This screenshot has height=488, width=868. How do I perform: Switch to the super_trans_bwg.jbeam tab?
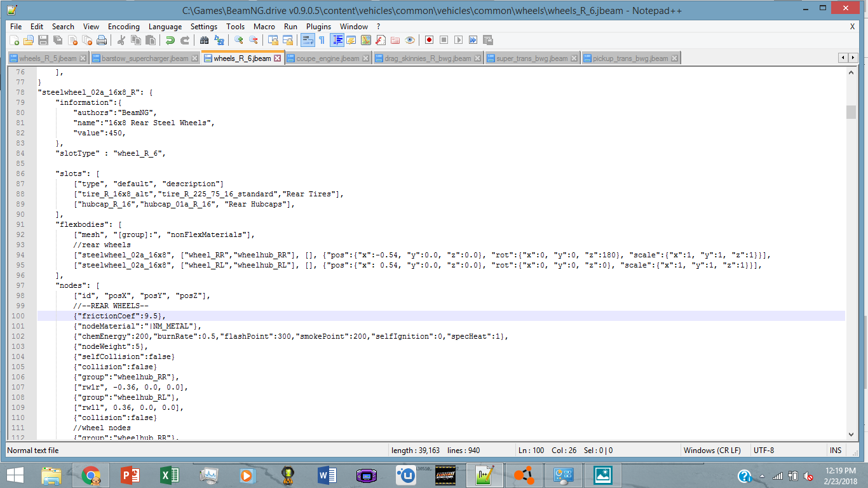[532, 58]
